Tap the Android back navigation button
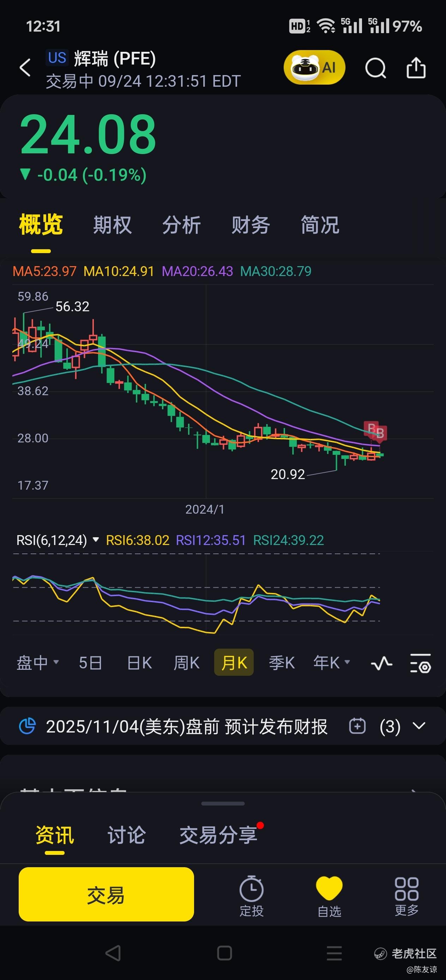Screen dimensions: 446x980 [113, 953]
